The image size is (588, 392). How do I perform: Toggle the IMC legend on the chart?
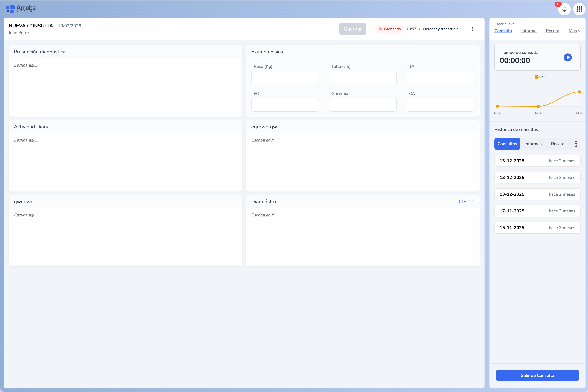[x=540, y=77]
